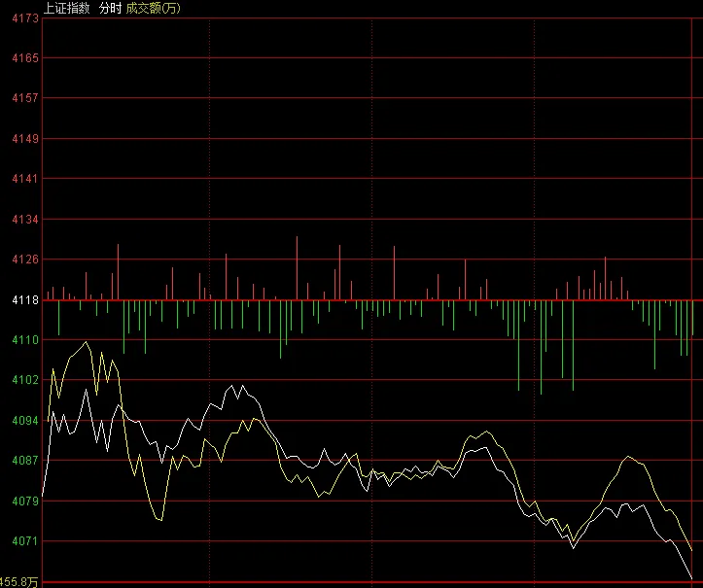This screenshot has height=588, width=703.
Task: Click the green 4087 price axis label
Action: [25, 461]
